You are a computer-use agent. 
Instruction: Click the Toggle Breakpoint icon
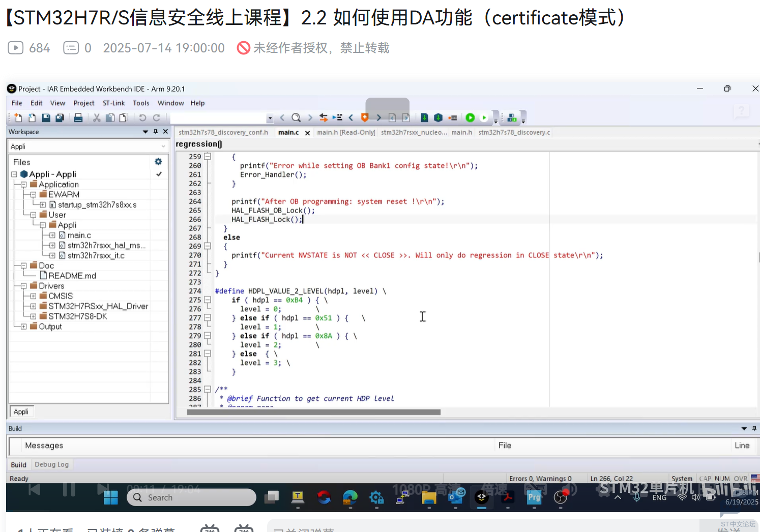(452, 118)
